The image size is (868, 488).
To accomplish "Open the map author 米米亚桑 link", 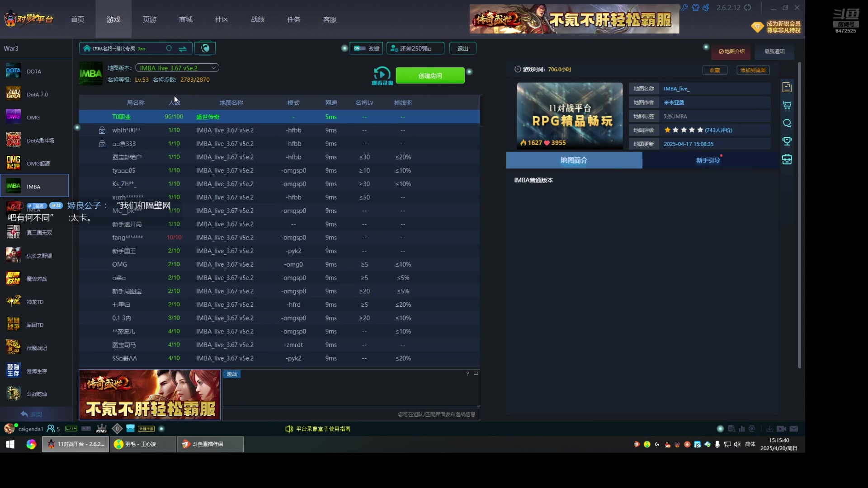I will click(x=674, y=103).
